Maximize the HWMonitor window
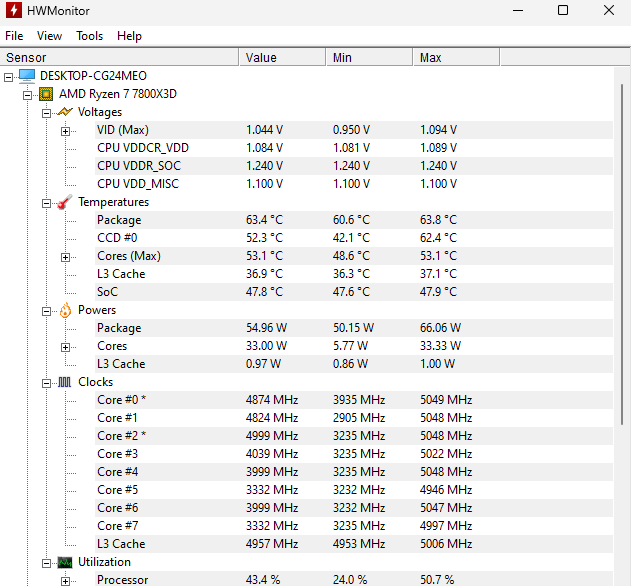 (563, 10)
